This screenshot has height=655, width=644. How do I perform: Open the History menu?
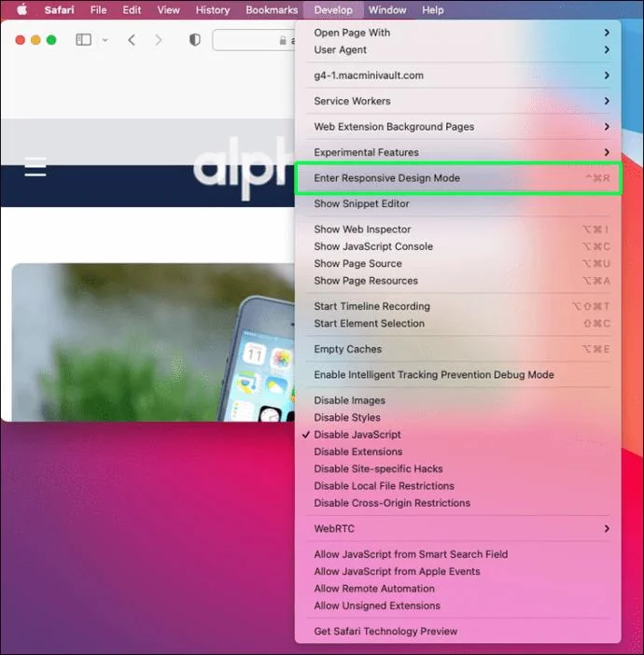tap(213, 9)
